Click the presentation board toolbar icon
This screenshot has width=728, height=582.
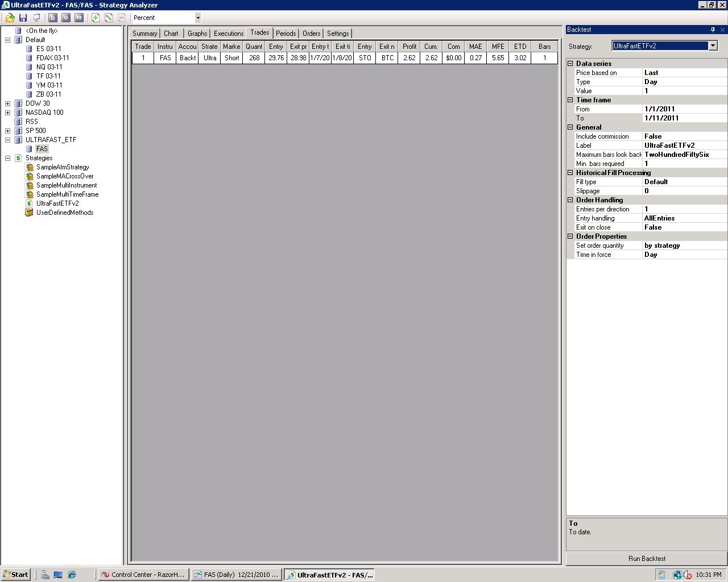(x=37, y=18)
